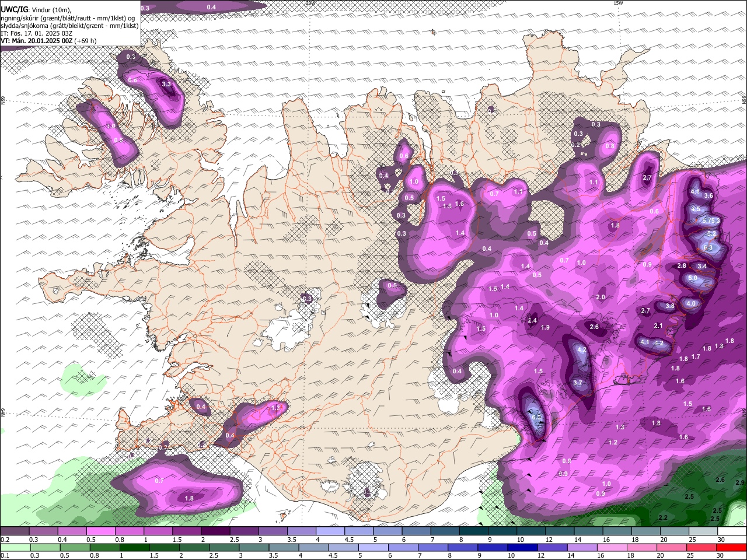Click the 5.0 value on the east coast
Image resolution: width=747 pixels, height=560 pixels.
point(693,278)
